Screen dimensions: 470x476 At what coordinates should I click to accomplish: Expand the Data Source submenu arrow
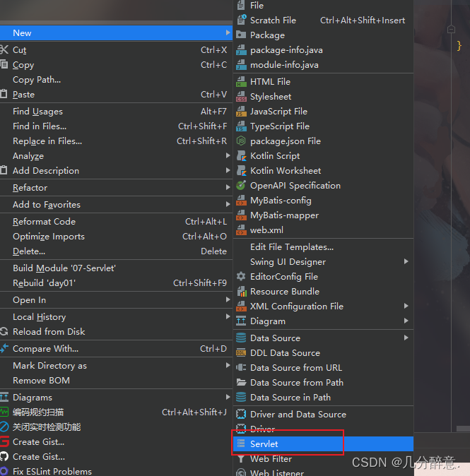(406, 338)
